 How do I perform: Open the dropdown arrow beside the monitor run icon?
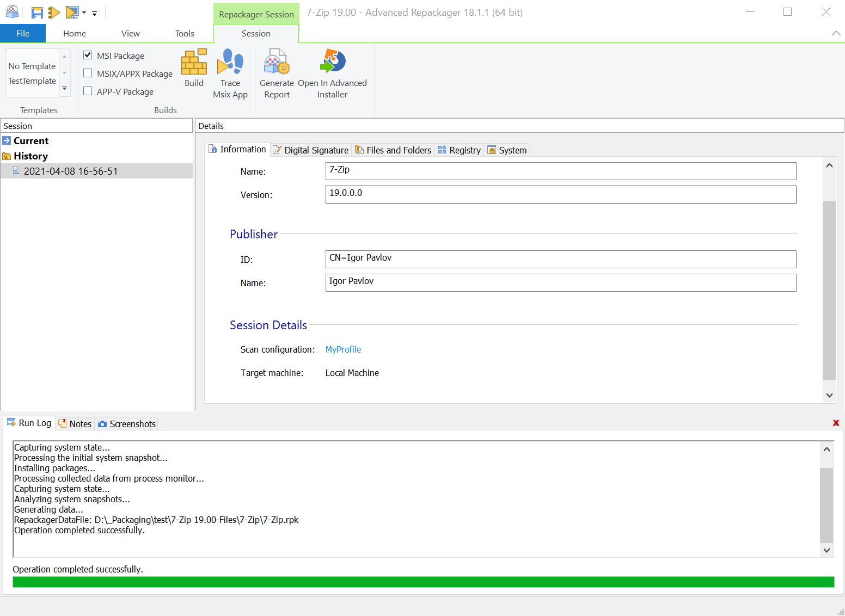click(84, 13)
